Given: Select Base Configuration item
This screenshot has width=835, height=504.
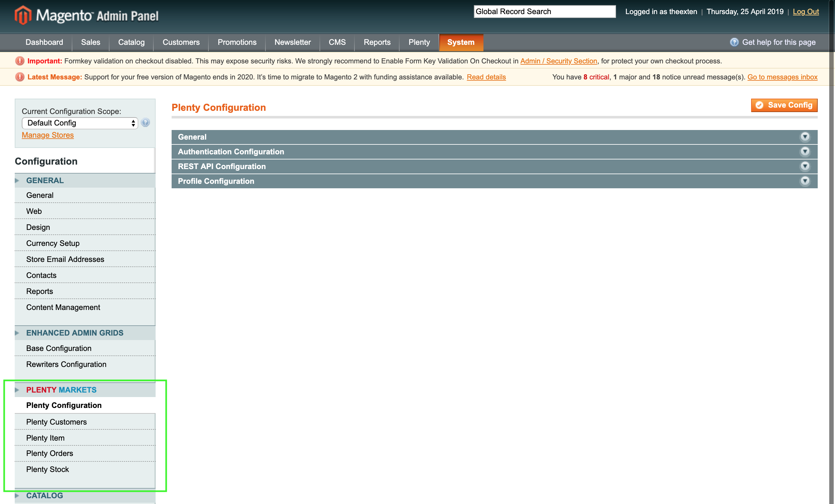Looking at the screenshot, I should click(x=85, y=348).
